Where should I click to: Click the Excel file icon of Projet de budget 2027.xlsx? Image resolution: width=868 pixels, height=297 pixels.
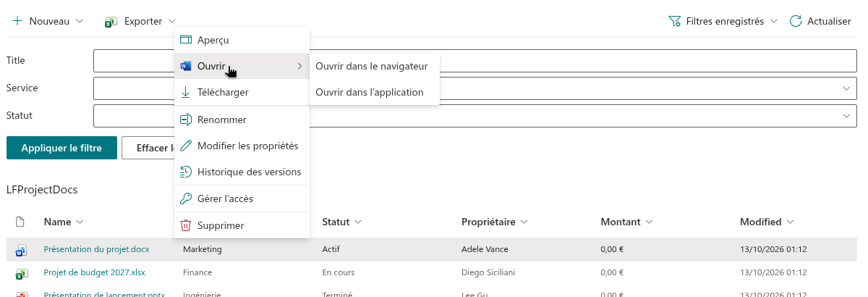(21, 274)
